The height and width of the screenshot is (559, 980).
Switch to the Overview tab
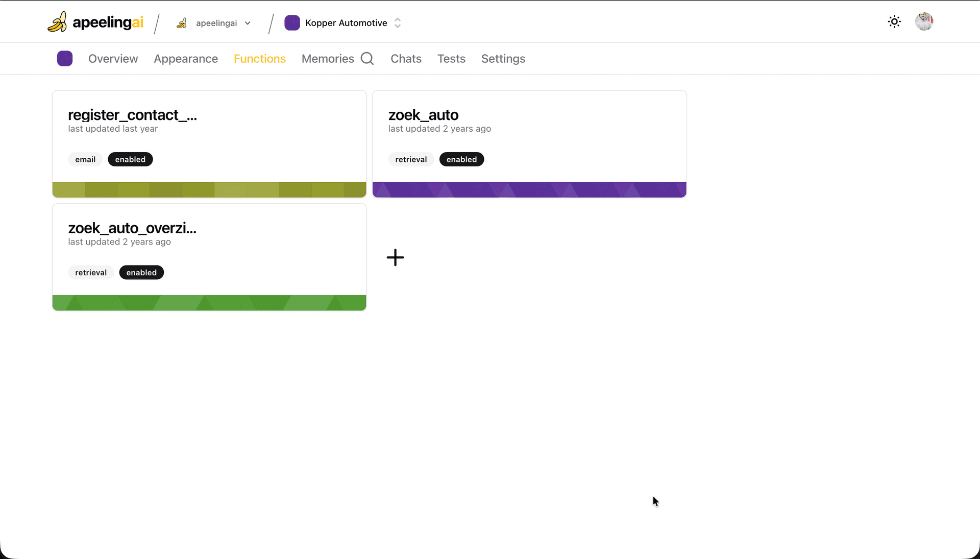(x=113, y=59)
